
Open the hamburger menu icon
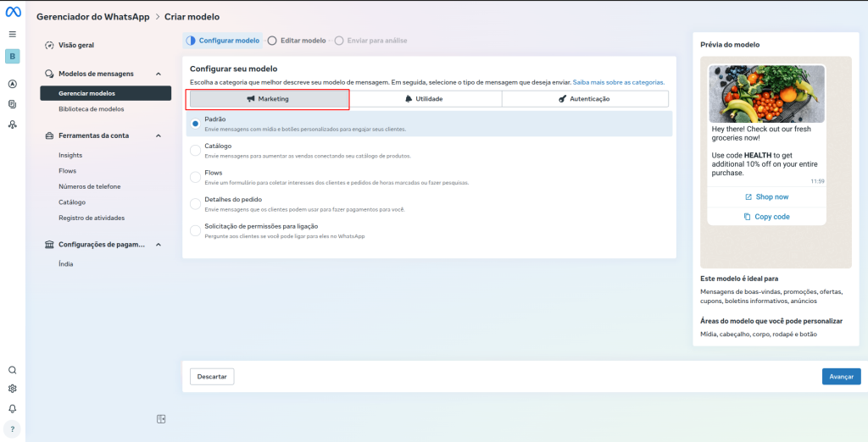pyautogui.click(x=13, y=34)
